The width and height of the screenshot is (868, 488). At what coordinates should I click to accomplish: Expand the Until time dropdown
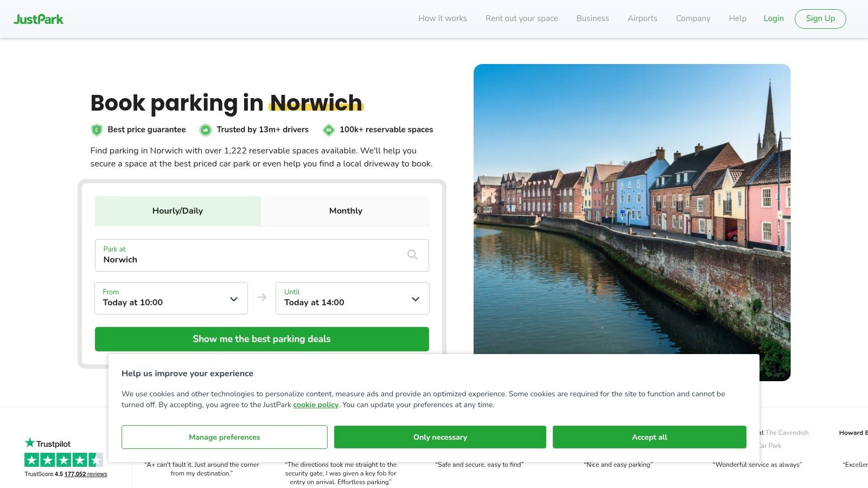pyautogui.click(x=416, y=298)
